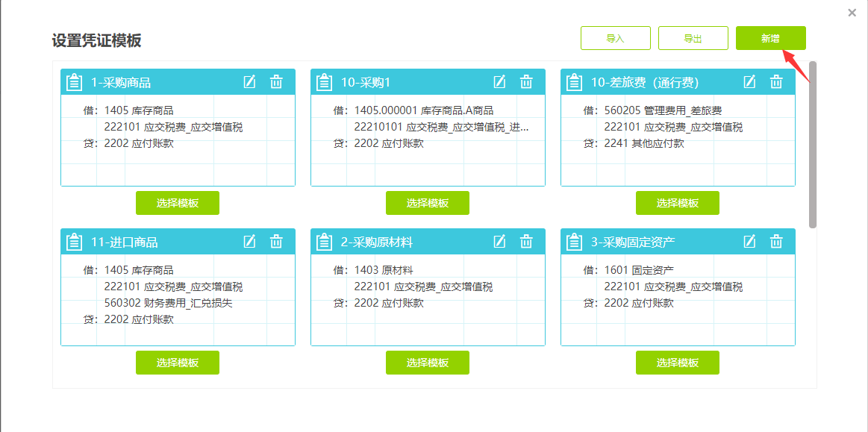The width and height of the screenshot is (868, 432).
Task: Delete the 10-差旅费(通行费) template
Action: click(x=776, y=82)
